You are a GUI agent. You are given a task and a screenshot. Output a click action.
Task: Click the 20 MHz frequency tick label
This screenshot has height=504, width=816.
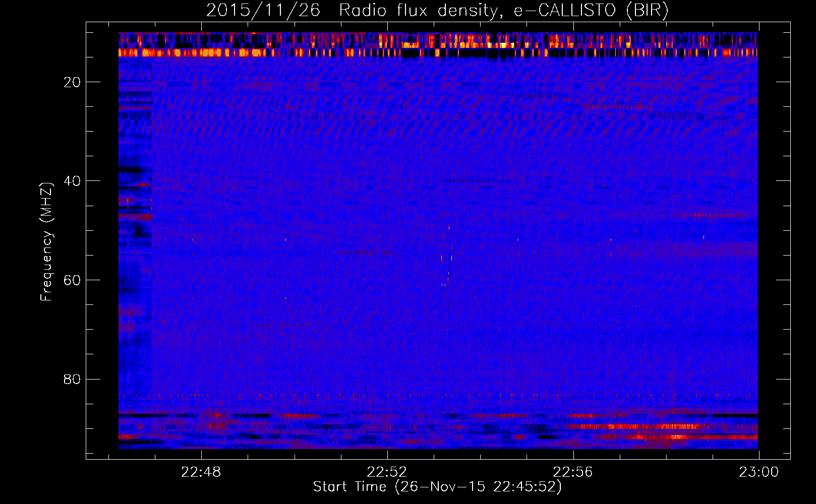(73, 82)
